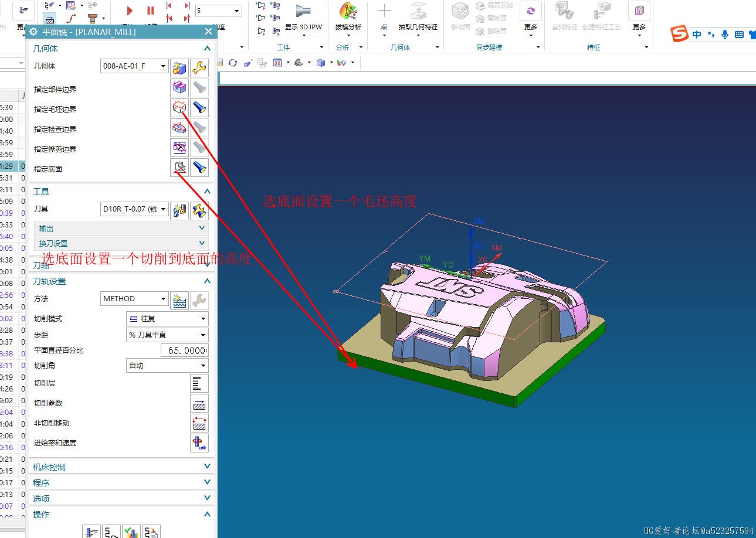The height and width of the screenshot is (538, 756).
Task: Click the Sogou microphone voice input icon
Action: (x=725, y=35)
